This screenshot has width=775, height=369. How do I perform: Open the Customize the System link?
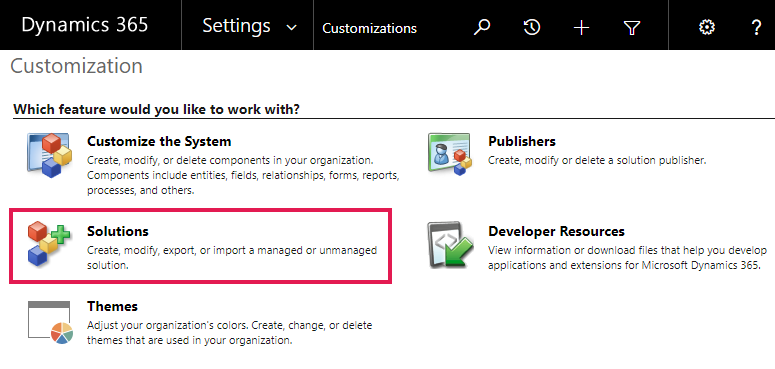point(159,141)
